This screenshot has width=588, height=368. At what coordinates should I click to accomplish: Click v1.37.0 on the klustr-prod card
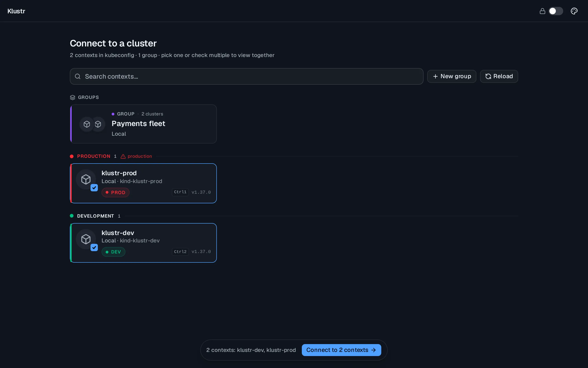201,192
